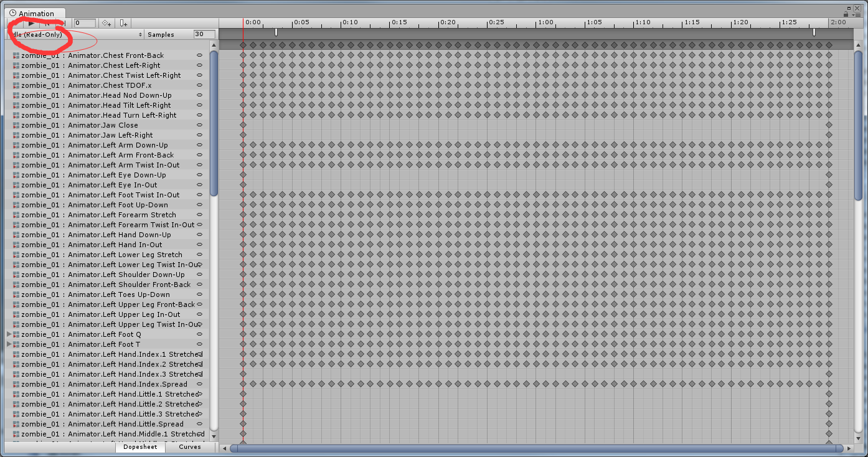Open curve options for Left Foot Up-Down row
The height and width of the screenshot is (457, 868).
200,204
